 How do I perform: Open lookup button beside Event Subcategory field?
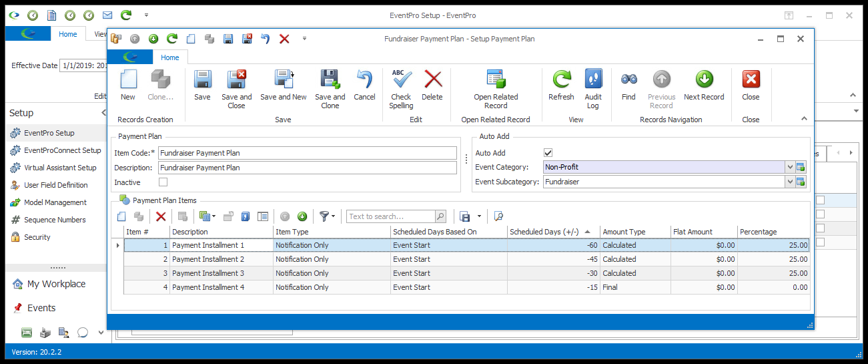[x=801, y=182]
